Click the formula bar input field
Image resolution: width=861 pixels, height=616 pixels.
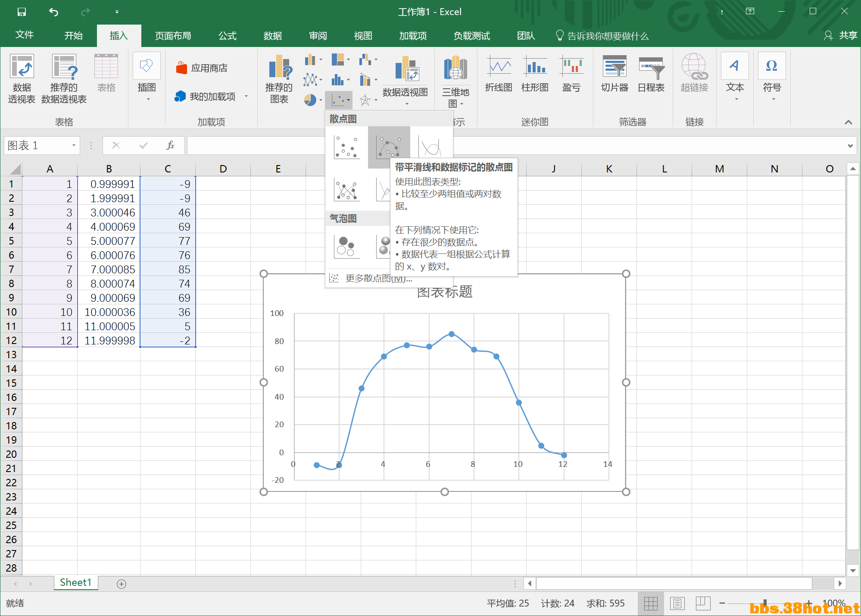point(516,145)
